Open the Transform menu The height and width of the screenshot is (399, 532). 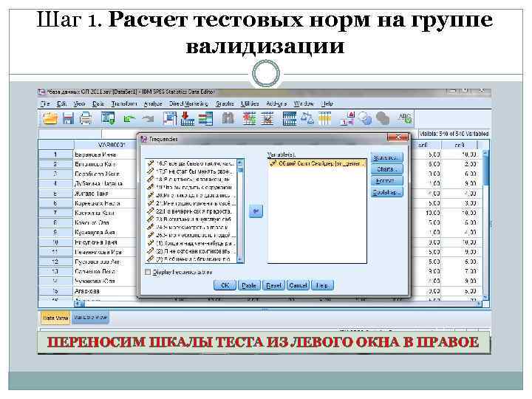pyautogui.click(x=124, y=103)
